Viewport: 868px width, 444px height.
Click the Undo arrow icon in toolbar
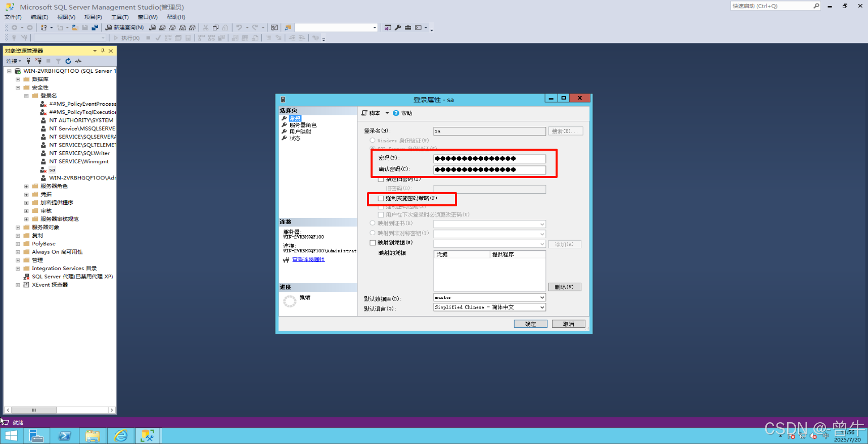(239, 27)
